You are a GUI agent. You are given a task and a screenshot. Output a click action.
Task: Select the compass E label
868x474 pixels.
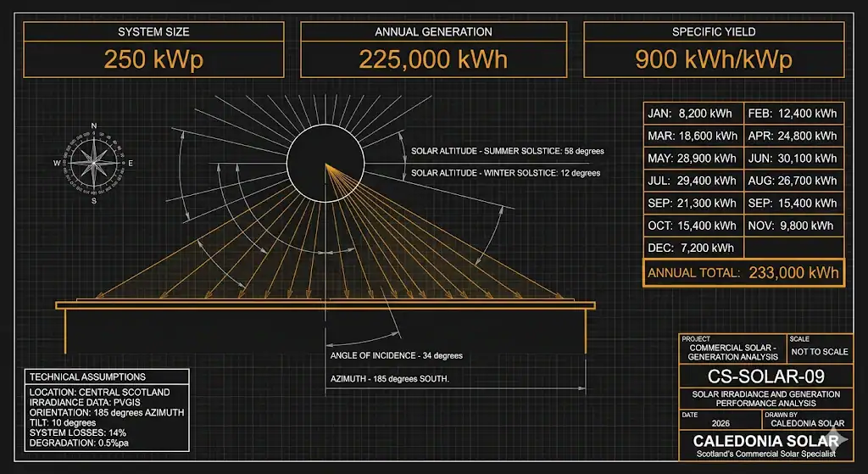click(x=131, y=164)
